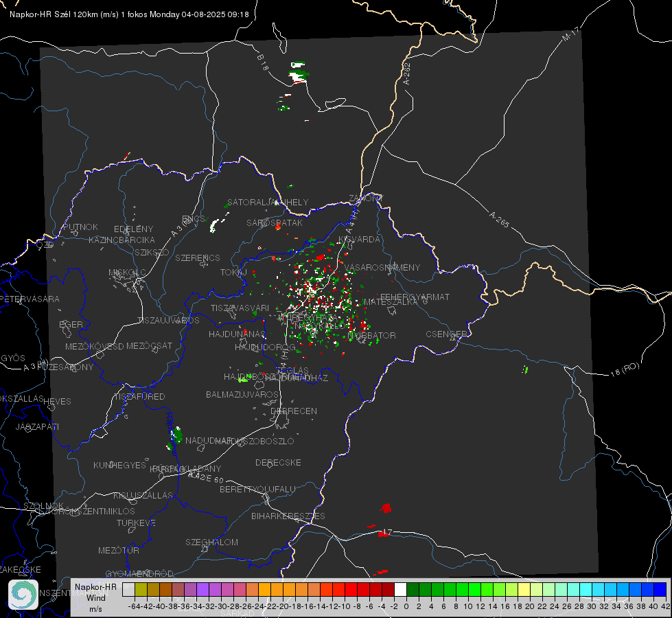The height and width of the screenshot is (618, 672).
Task: Click the ZÁHONY border town label
Action: tap(366, 198)
